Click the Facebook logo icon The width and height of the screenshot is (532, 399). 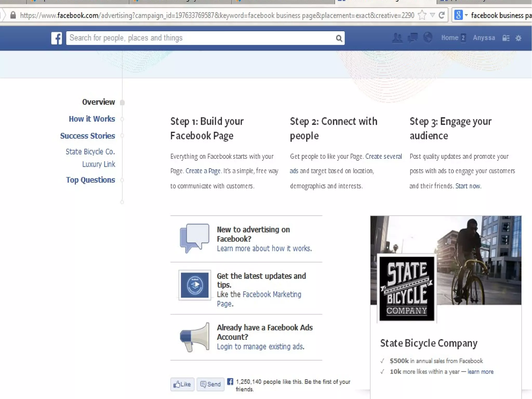click(x=56, y=38)
